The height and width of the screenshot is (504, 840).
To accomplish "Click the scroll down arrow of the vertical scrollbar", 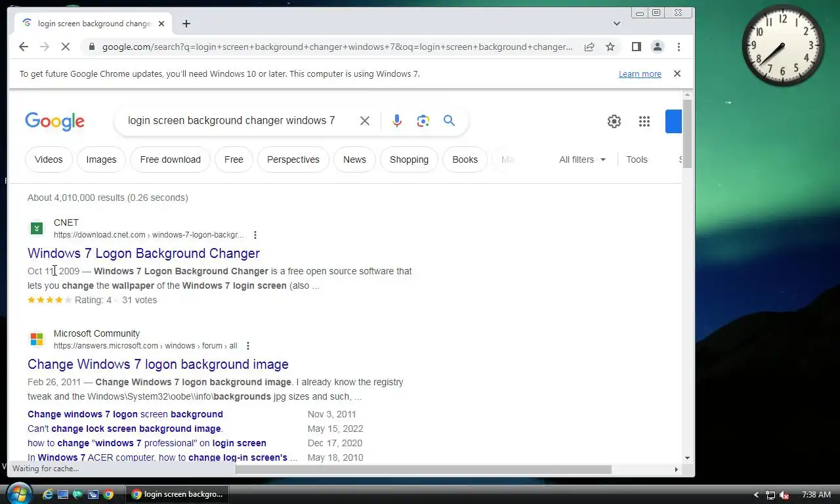I will pos(687,458).
